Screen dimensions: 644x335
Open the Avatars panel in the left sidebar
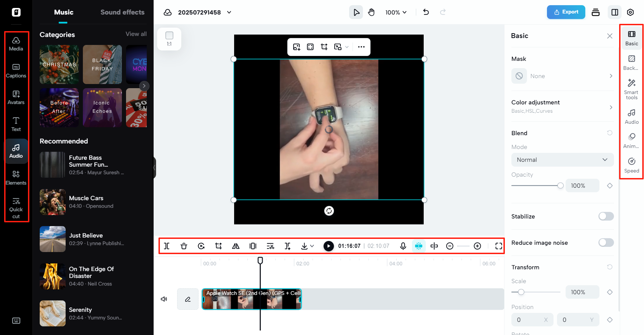(x=16, y=97)
